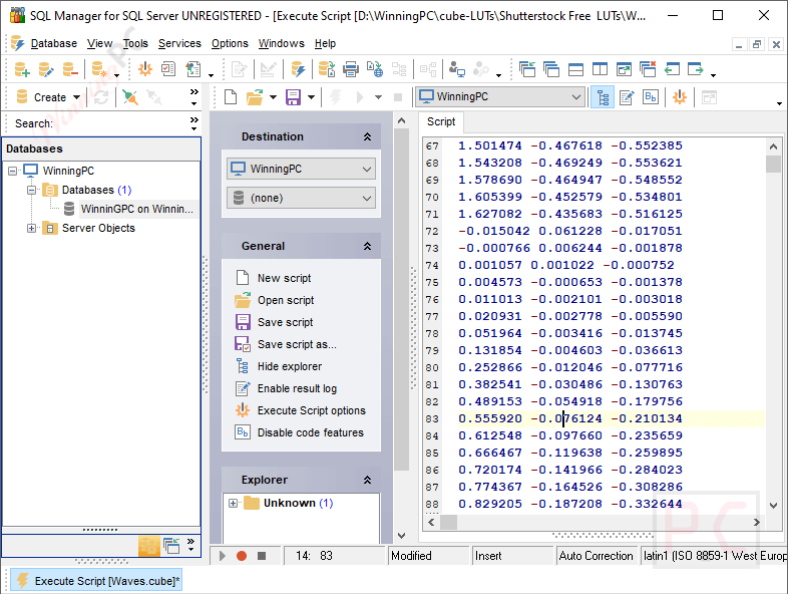Screen dimensions: 788x594
Task: Expand the Unknown (1) folder node
Action: (x=233, y=503)
